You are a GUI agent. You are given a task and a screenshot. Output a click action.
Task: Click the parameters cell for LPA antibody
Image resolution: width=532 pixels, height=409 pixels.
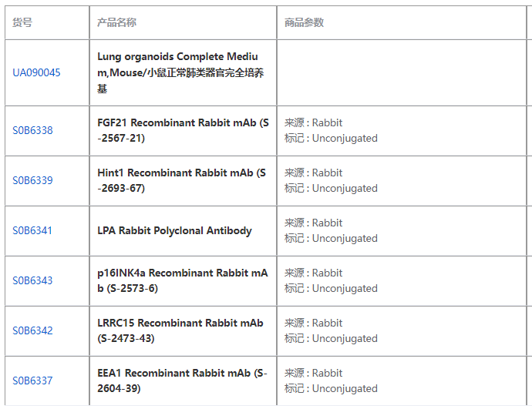[x=331, y=231]
